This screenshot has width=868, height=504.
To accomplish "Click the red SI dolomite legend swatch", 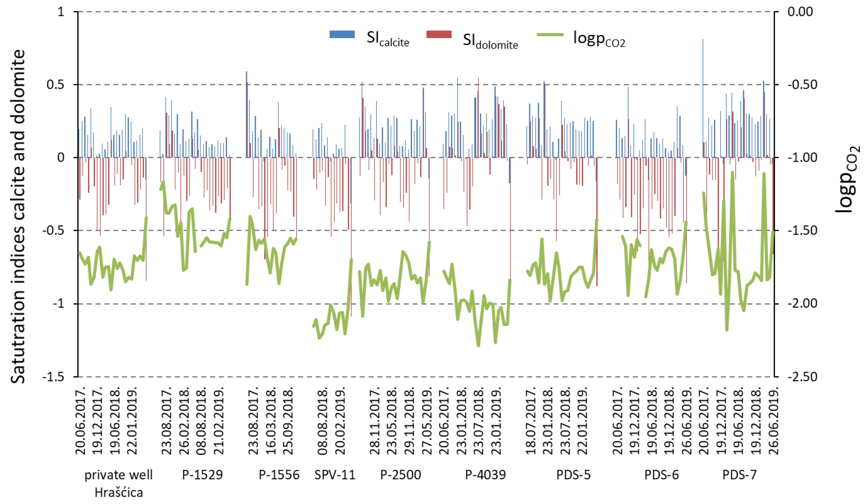I will pos(439,34).
